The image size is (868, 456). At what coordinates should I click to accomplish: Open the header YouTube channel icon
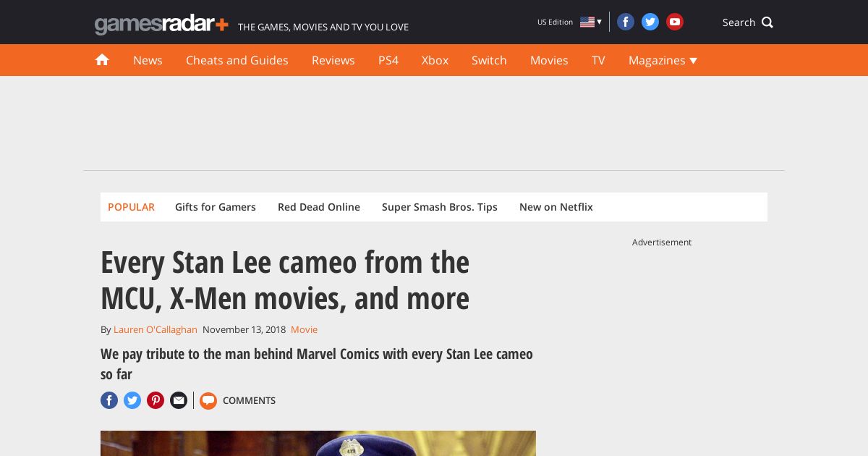coord(675,22)
